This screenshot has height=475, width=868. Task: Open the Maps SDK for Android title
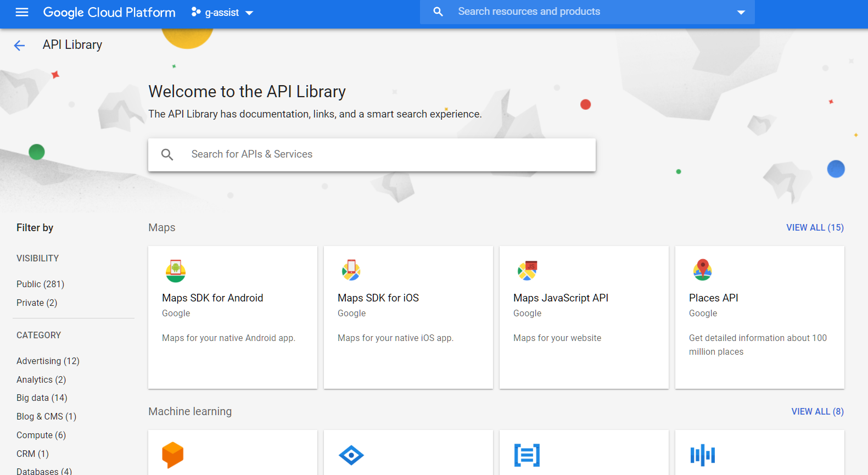pos(212,298)
